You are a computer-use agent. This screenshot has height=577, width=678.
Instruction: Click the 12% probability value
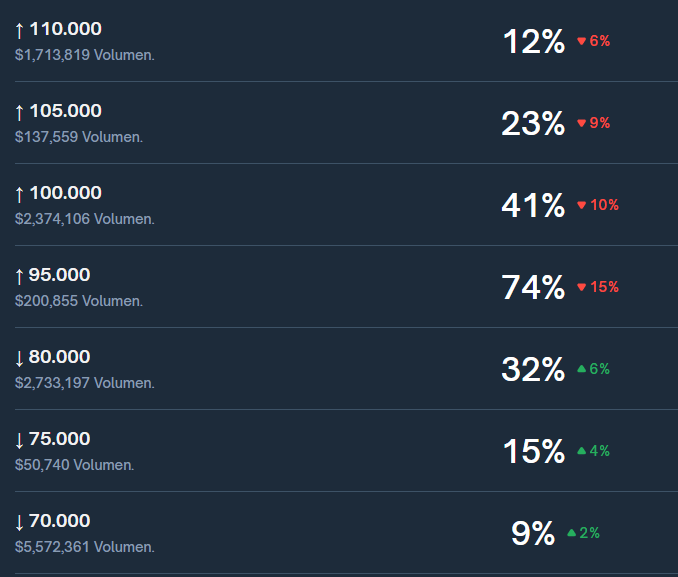(534, 42)
